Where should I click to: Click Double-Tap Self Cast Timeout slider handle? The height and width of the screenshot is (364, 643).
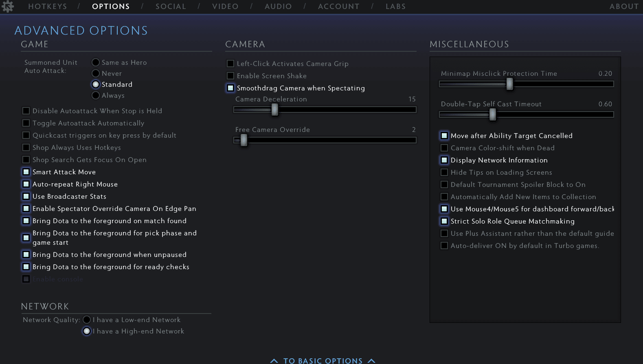493,114
